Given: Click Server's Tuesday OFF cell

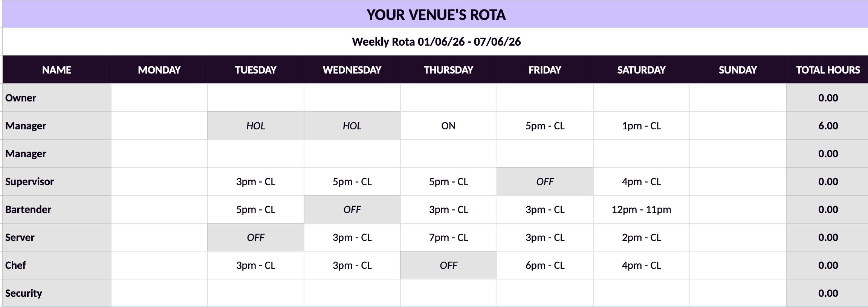Looking at the screenshot, I should [256, 238].
